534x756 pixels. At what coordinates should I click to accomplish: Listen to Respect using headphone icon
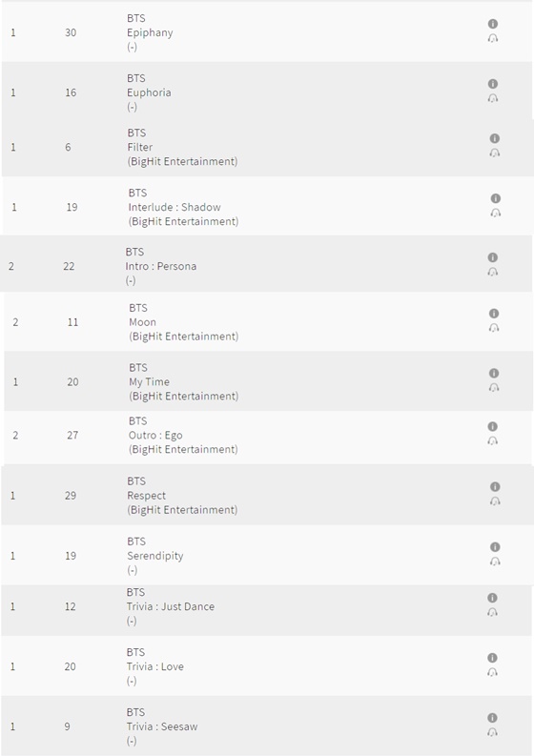pyautogui.click(x=495, y=501)
